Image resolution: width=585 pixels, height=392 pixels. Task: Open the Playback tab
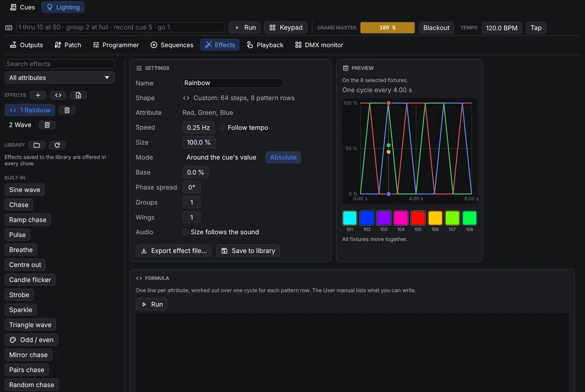pyautogui.click(x=265, y=45)
